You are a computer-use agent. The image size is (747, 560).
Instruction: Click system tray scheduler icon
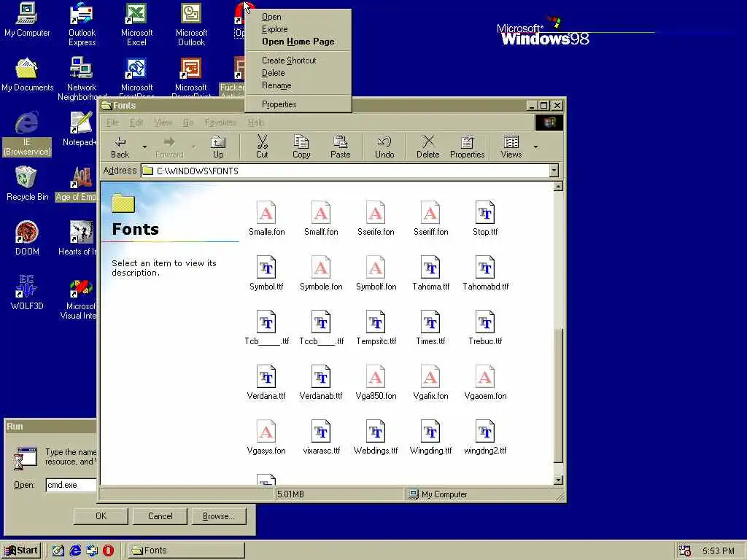click(x=684, y=551)
